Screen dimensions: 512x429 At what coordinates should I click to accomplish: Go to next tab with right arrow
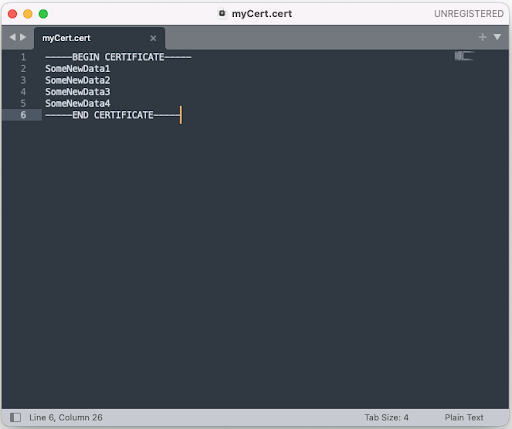(23, 37)
